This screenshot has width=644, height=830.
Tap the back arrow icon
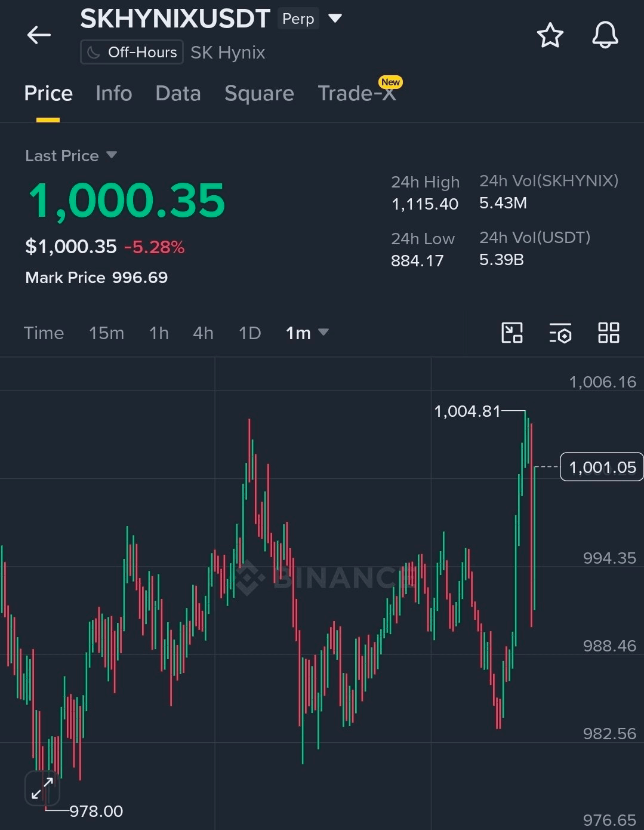39,35
